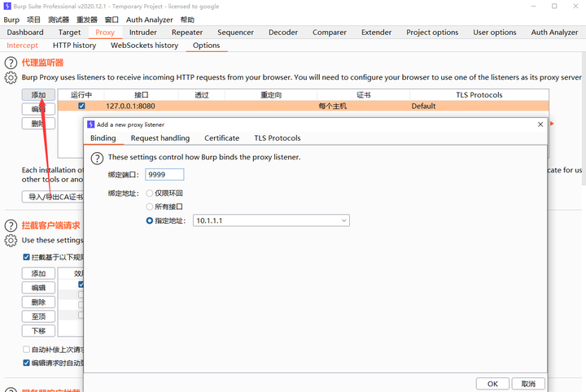Toggle running checkbox for 127.0.0.1:8080 listener

pos(81,106)
